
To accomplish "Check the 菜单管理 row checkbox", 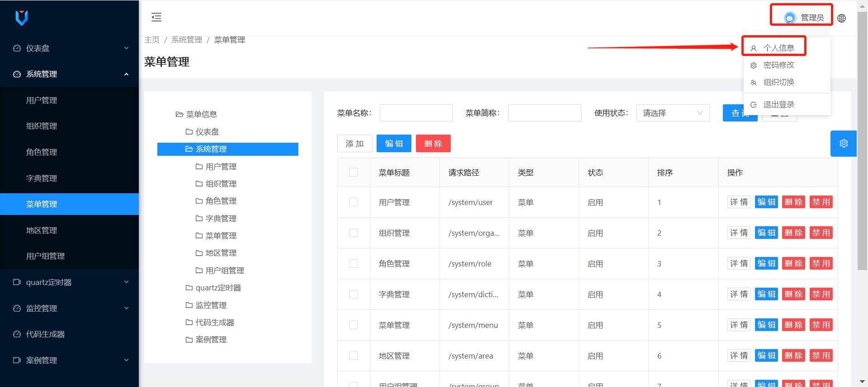I will pos(354,325).
